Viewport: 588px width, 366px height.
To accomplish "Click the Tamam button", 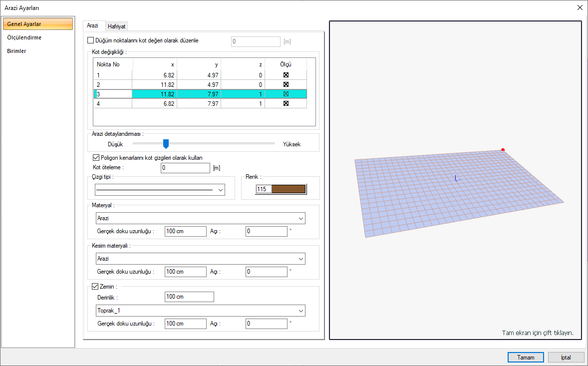I will coord(526,358).
